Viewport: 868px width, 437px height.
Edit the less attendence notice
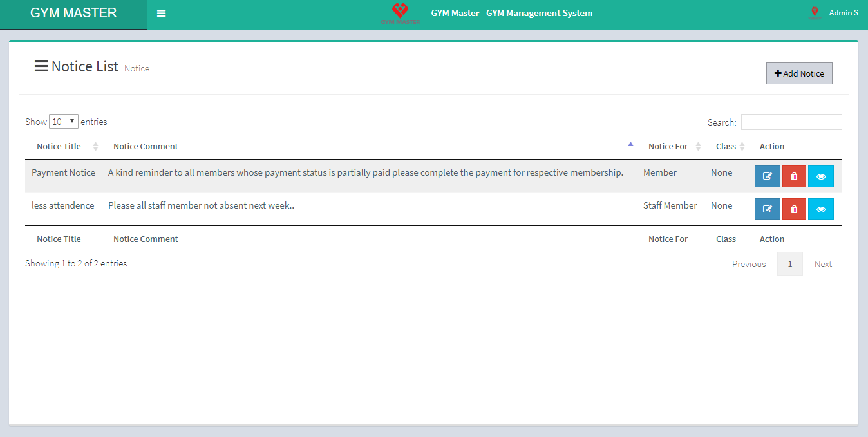(x=767, y=209)
